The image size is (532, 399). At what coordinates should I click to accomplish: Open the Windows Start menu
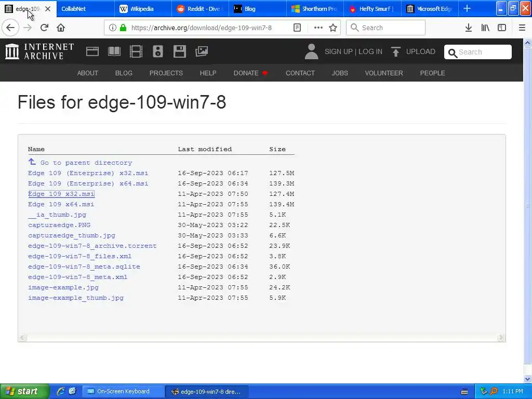click(24, 391)
